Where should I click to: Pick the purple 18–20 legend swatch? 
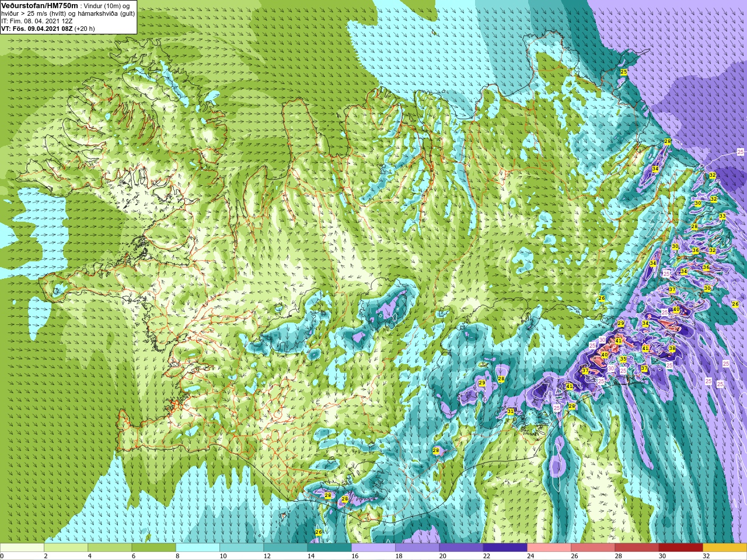coord(417,548)
